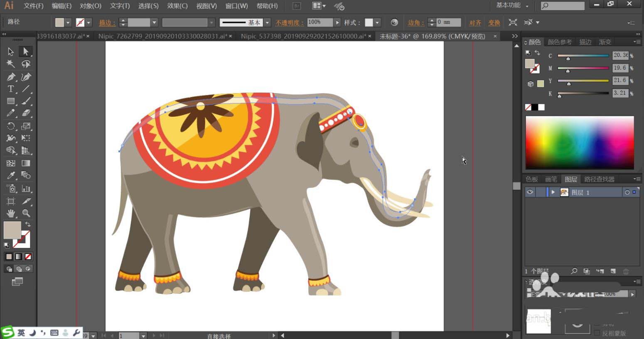The image size is (644, 339).
Task: Open the stroke color dropdown in control bar
Action: pyautogui.click(x=88, y=22)
